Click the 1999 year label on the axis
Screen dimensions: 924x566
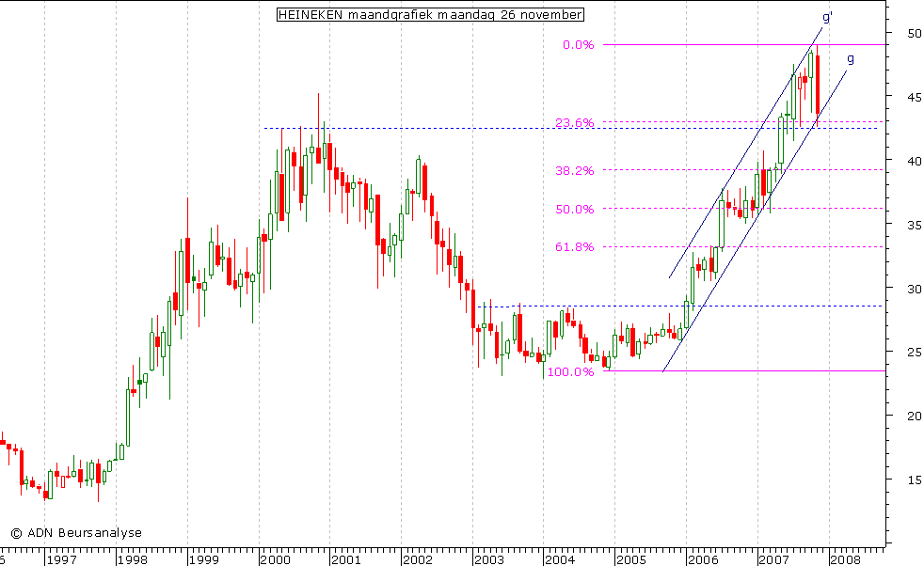pyautogui.click(x=204, y=559)
